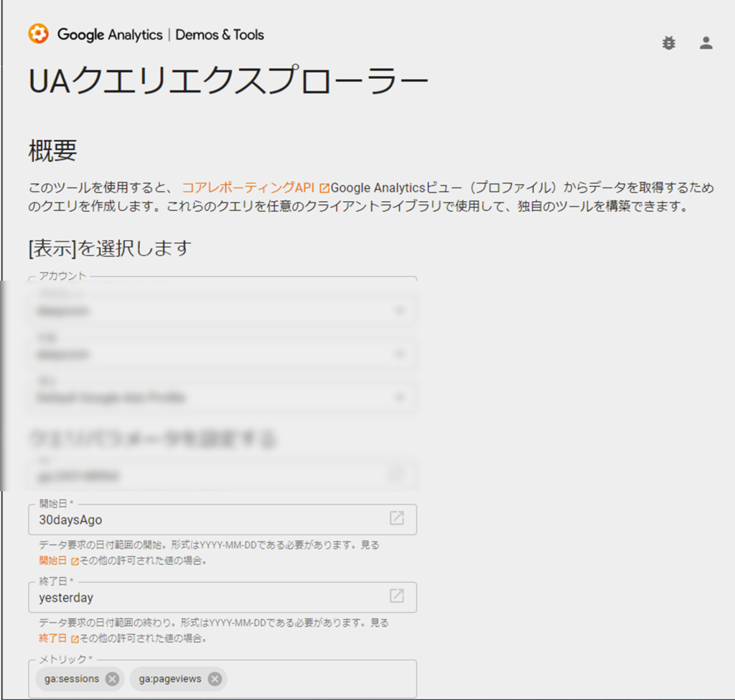Remove the ga:pageviews metric chip
Image resolution: width=735 pixels, height=700 pixels.
pyautogui.click(x=215, y=679)
